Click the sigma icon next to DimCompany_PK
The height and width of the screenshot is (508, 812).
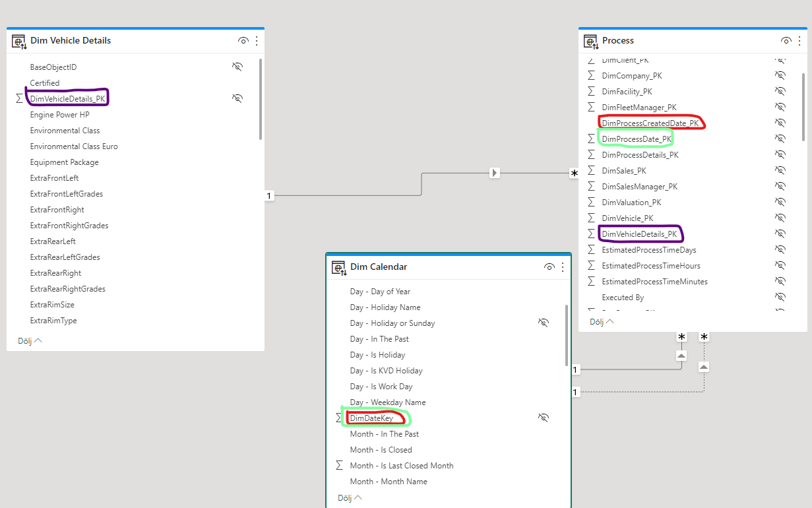click(592, 75)
